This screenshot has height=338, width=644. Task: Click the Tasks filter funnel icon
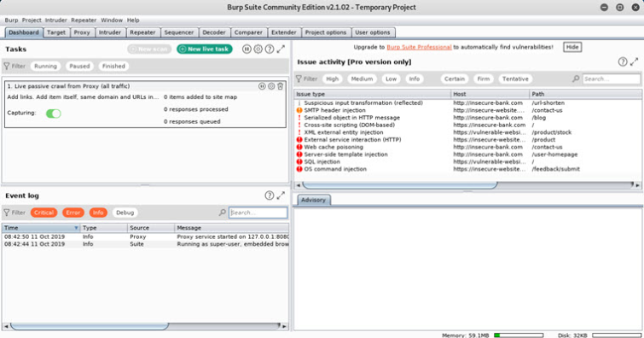pos(7,66)
